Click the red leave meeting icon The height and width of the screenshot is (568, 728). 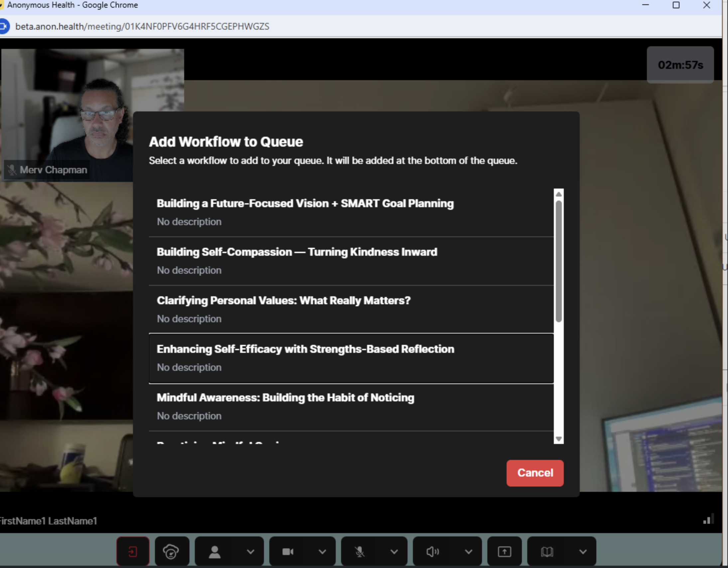133,552
